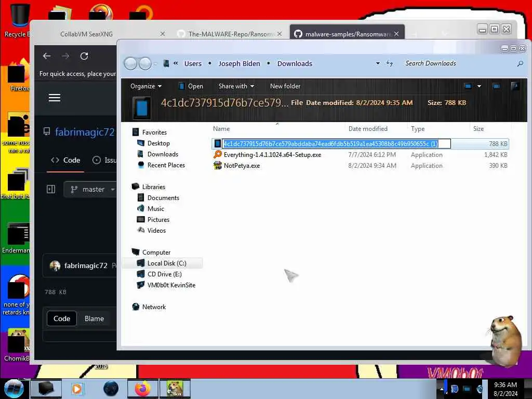Click the search magnifier icon in Explorer
Viewport: 532px width, 399px height.
tap(520, 63)
